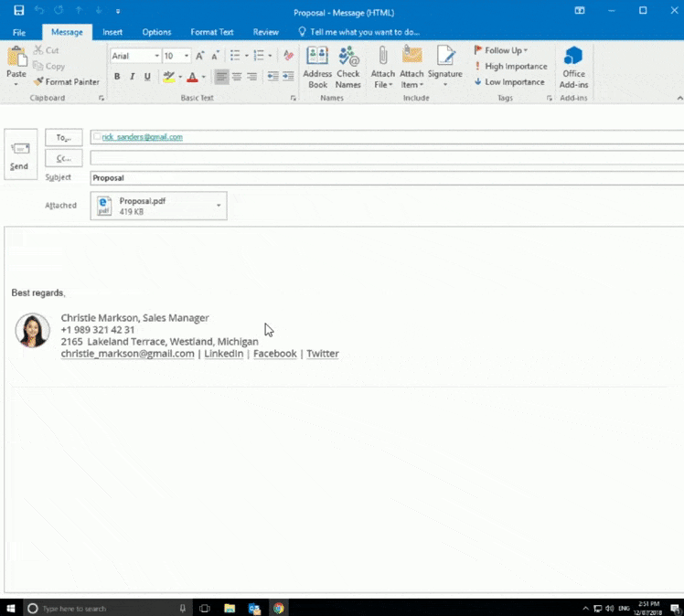Clear all text formatting

click(x=289, y=56)
